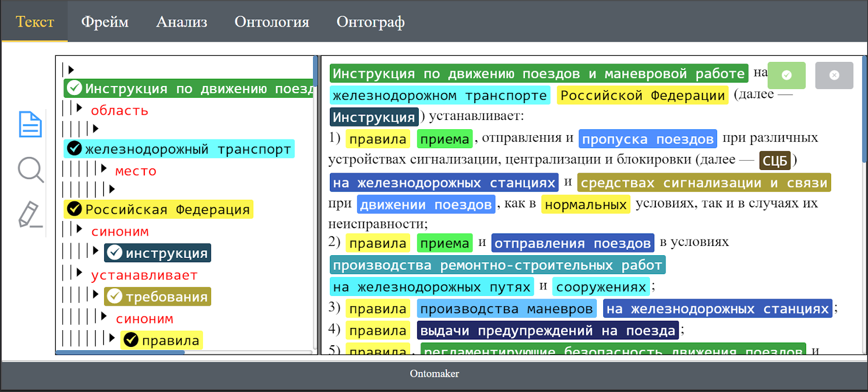This screenshot has width=868, height=392.
Task: Toggle check on 'железнодорожный транспорт' node
Action: click(x=74, y=148)
